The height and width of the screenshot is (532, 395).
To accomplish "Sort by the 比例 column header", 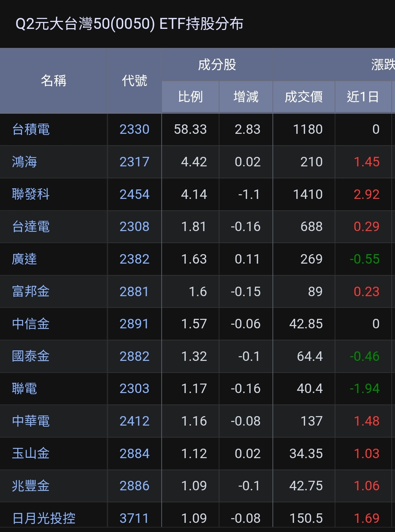I will click(x=190, y=97).
